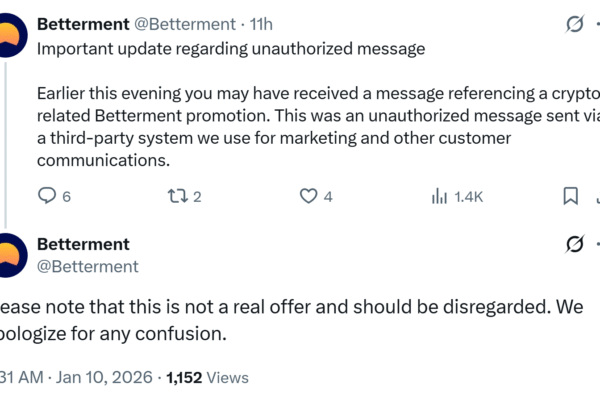600x400 pixels.
Task: Click the @Betterment handle under the lower name
Action: point(88,266)
